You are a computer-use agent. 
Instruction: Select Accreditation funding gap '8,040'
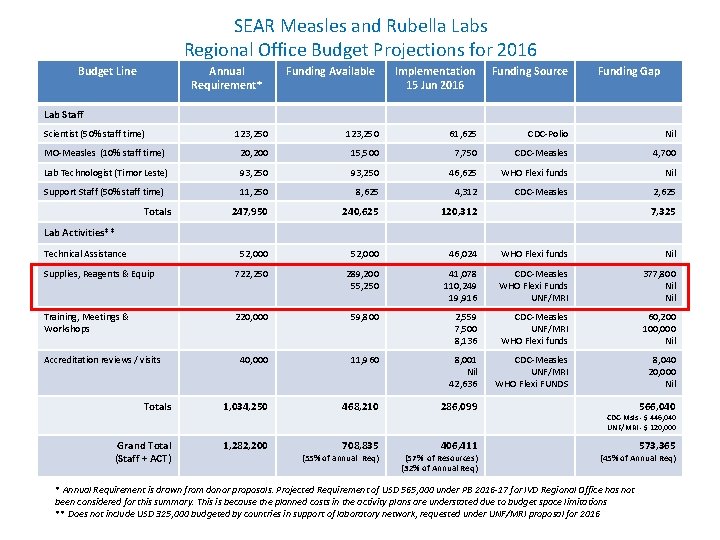point(664,360)
